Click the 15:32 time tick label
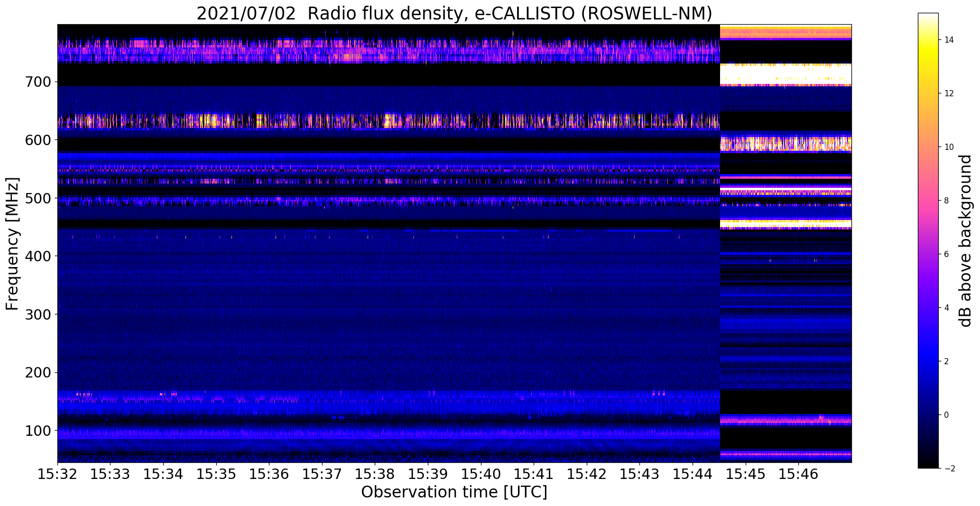Image resolution: width=980 pixels, height=506 pixels. tap(57, 474)
